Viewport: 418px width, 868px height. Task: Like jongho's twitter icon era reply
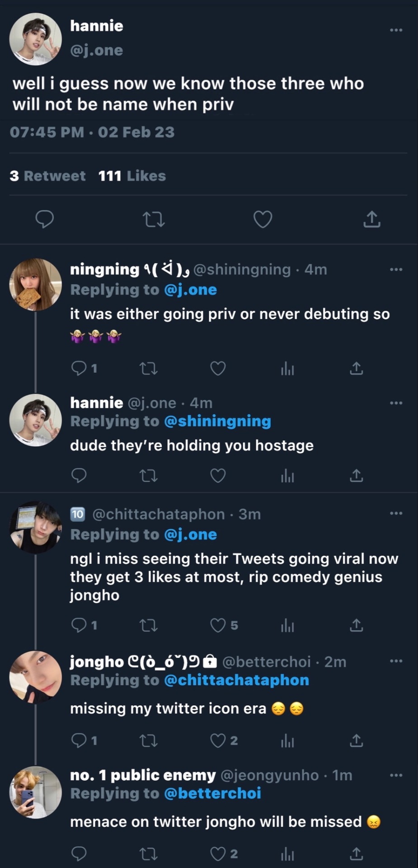tap(218, 741)
